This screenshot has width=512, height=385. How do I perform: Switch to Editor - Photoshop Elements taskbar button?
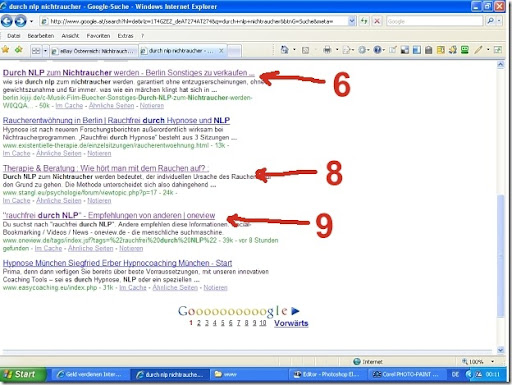tap(327, 375)
